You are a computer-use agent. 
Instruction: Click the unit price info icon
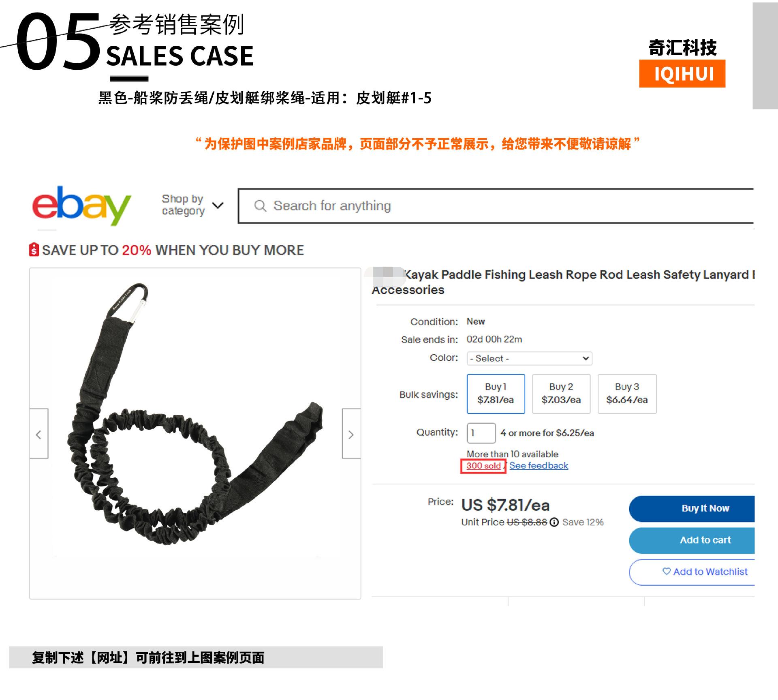point(554,522)
